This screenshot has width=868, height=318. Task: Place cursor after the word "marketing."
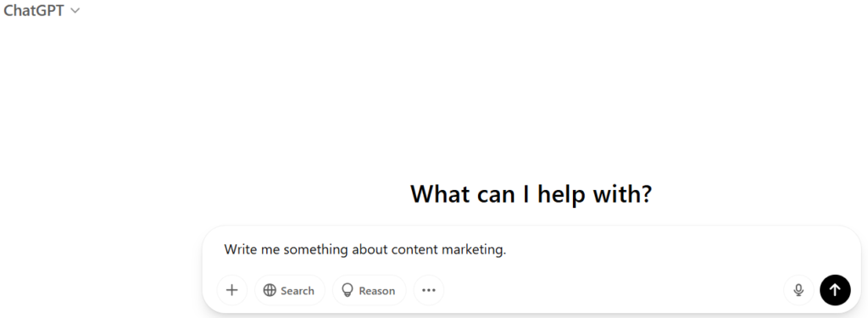point(507,250)
